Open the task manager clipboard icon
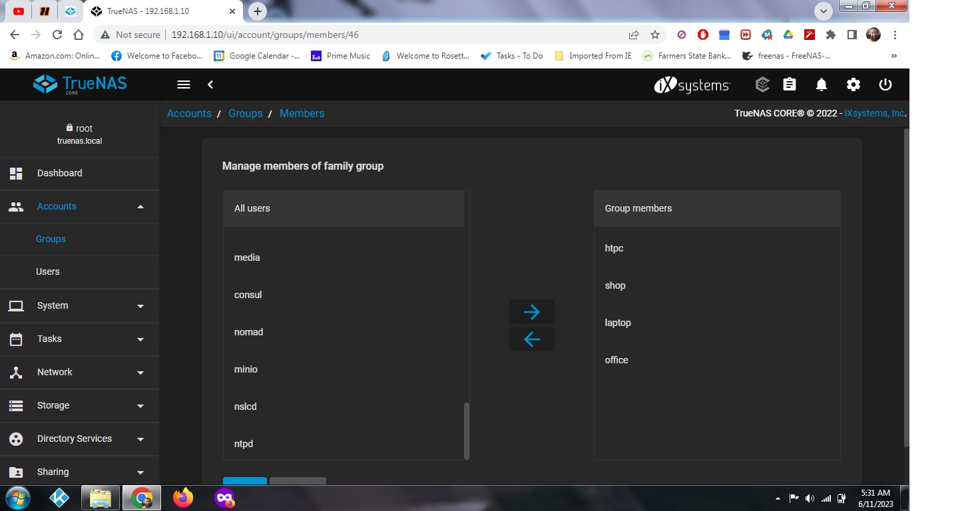The height and width of the screenshot is (511, 980). coord(790,85)
